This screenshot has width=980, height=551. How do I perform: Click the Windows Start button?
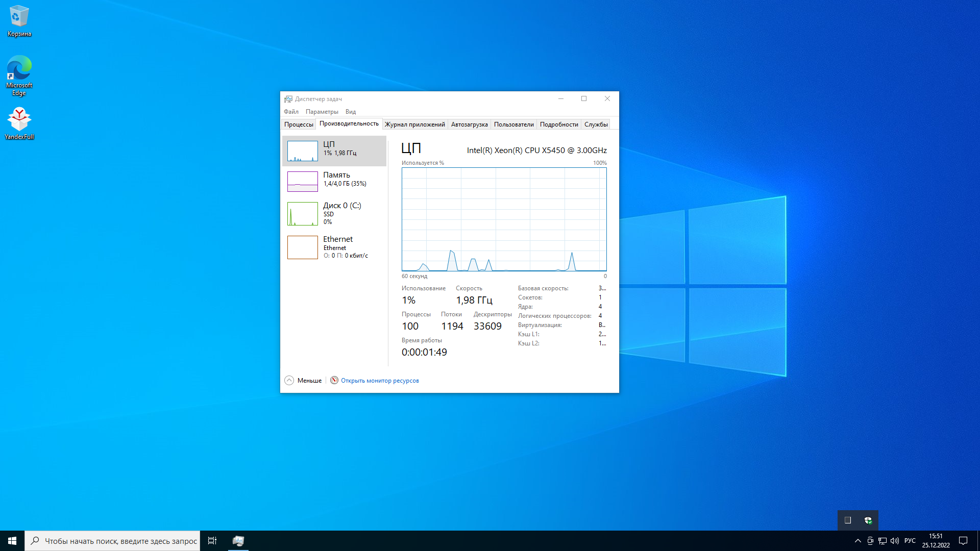pyautogui.click(x=12, y=541)
